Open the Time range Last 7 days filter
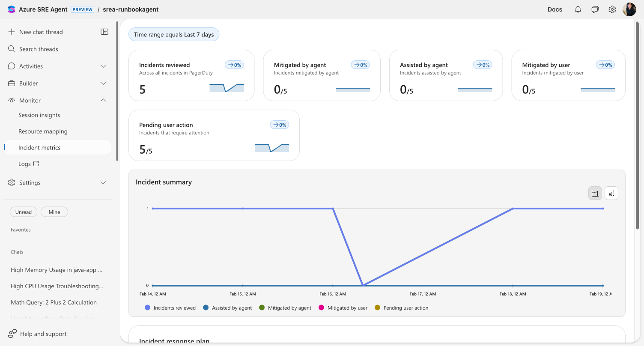 tap(174, 34)
